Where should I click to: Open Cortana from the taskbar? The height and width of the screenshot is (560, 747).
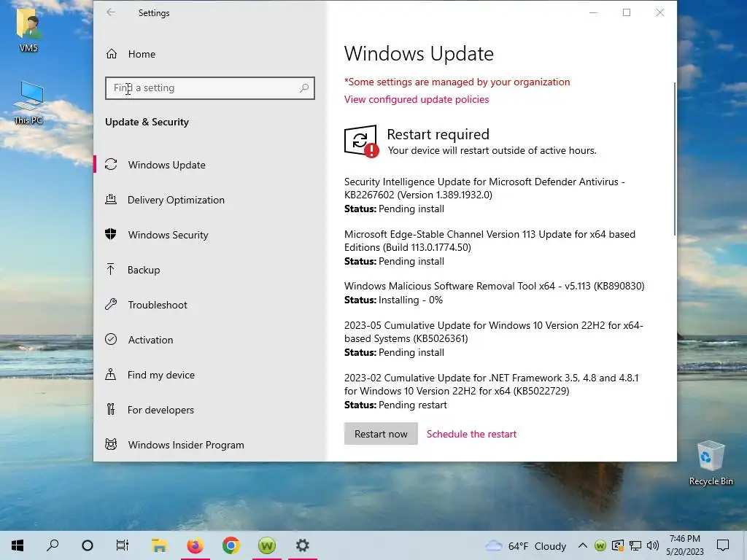pyautogui.click(x=88, y=545)
